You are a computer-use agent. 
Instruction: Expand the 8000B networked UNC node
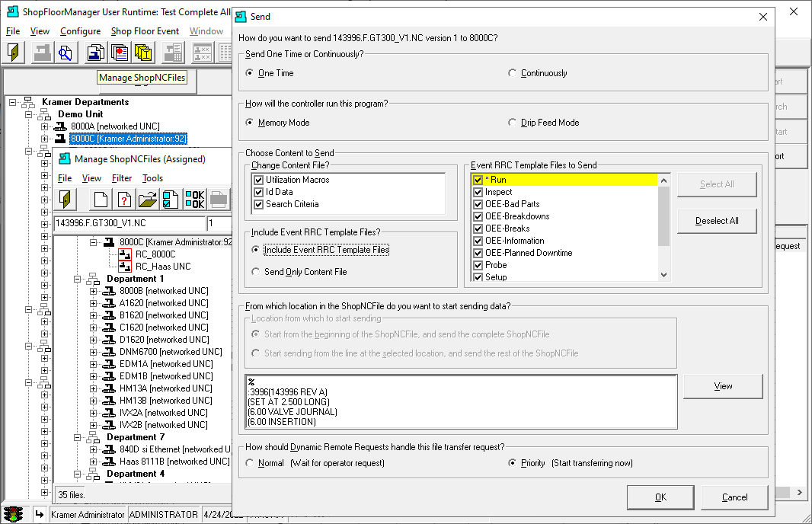point(93,291)
